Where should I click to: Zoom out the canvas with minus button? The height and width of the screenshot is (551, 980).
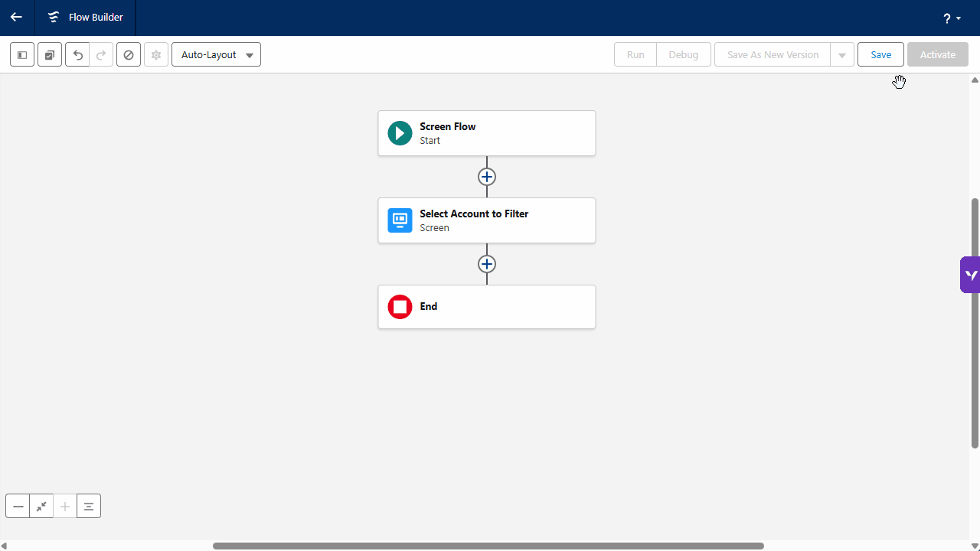18,507
